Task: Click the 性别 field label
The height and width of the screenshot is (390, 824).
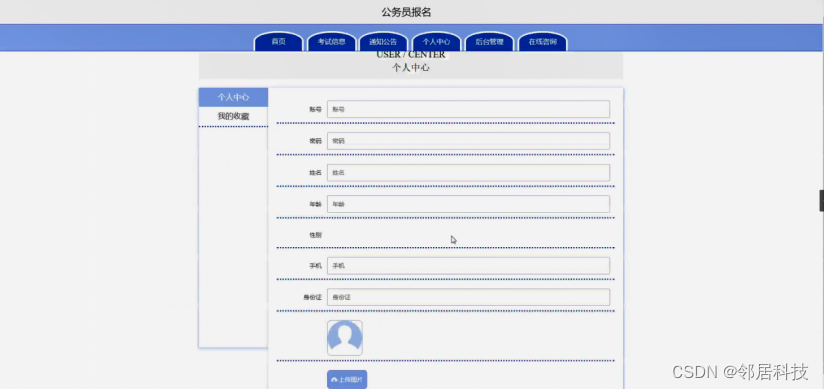Action: coord(315,235)
